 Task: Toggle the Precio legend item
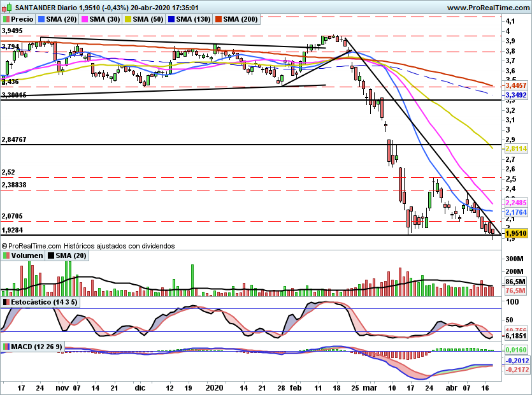pos(18,19)
